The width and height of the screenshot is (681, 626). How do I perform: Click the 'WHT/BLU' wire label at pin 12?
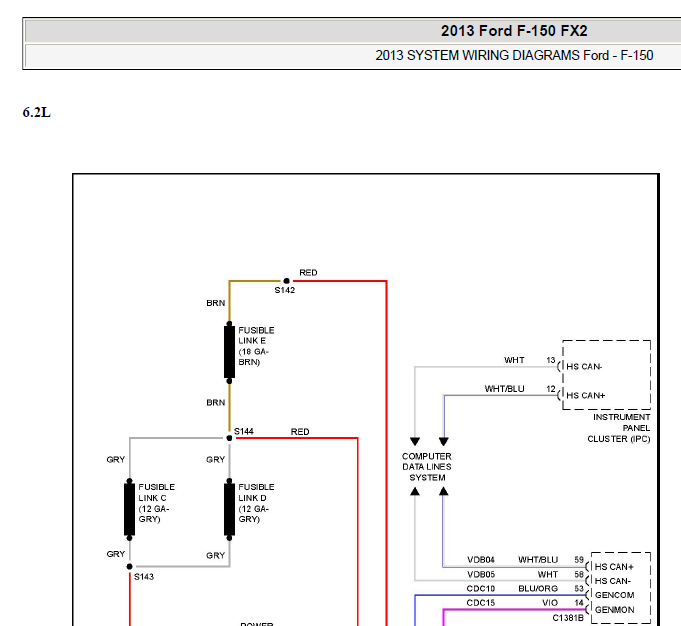(504, 389)
